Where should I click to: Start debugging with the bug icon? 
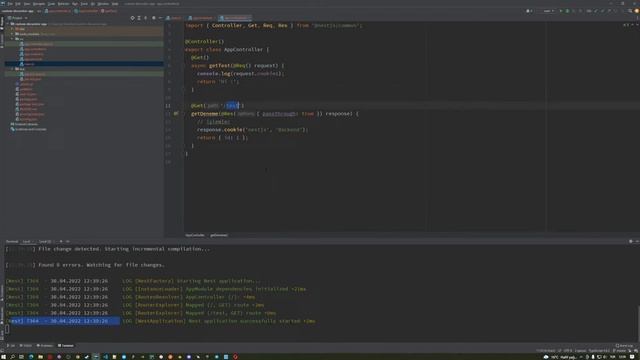(x=567, y=11)
